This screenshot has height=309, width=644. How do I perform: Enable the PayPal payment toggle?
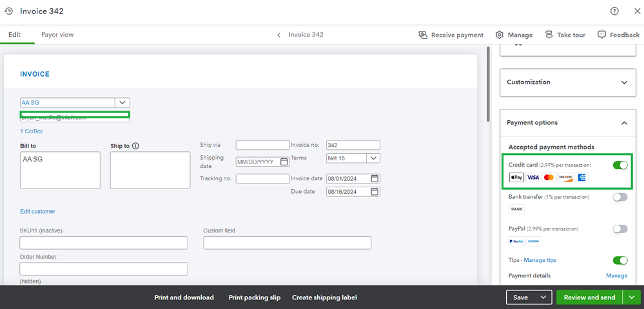click(x=620, y=229)
